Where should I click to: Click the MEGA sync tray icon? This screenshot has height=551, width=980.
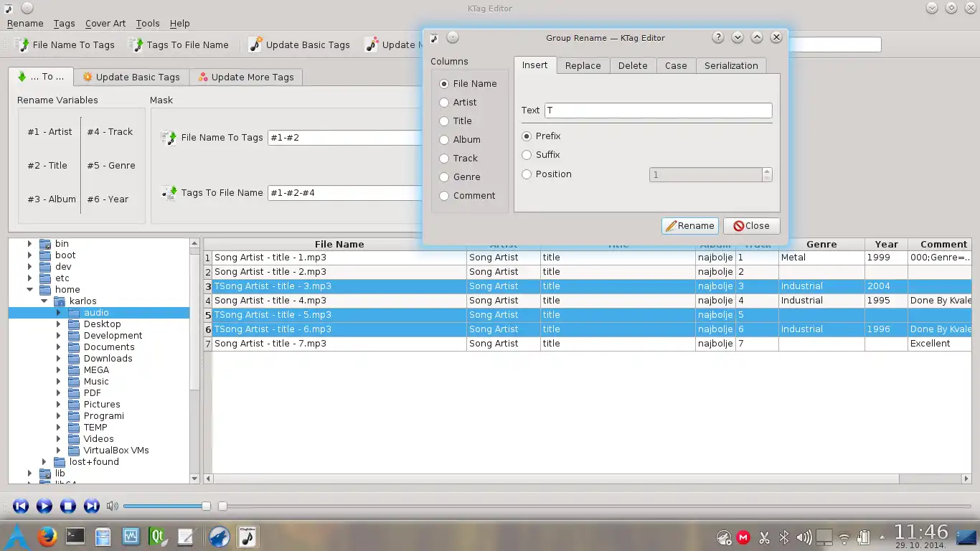click(x=744, y=537)
